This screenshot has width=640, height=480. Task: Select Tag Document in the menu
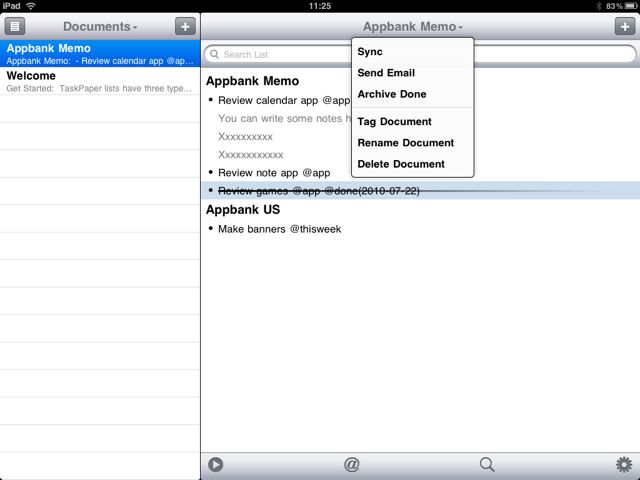tap(413, 122)
